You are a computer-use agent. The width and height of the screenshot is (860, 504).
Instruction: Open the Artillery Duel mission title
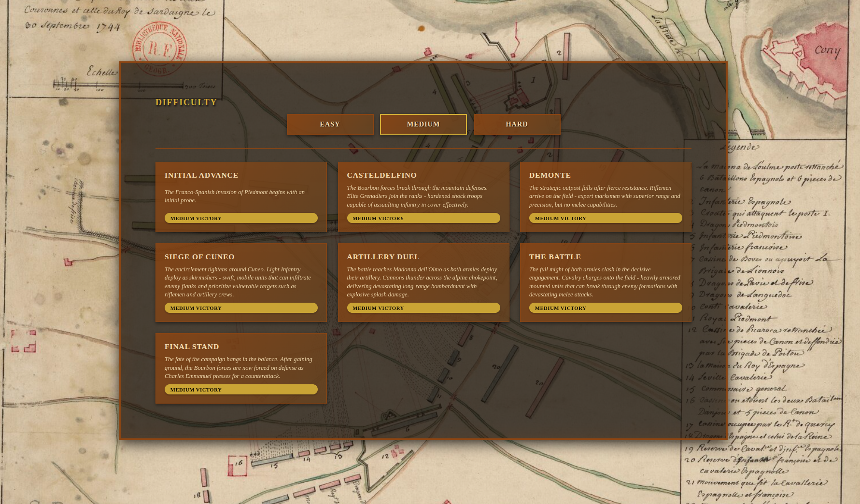(x=383, y=257)
